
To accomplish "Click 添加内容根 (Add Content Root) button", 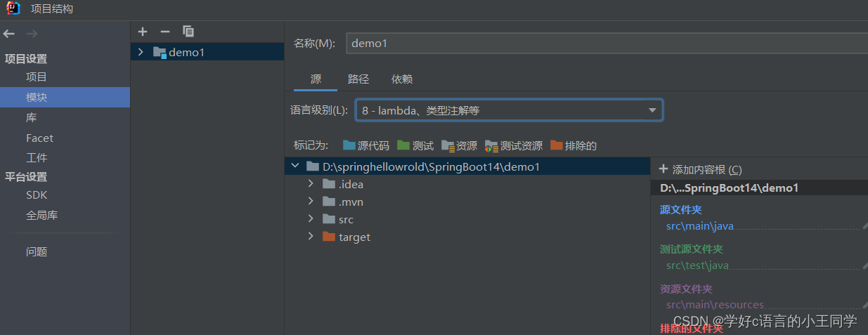I will pyautogui.click(x=700, y=169).
